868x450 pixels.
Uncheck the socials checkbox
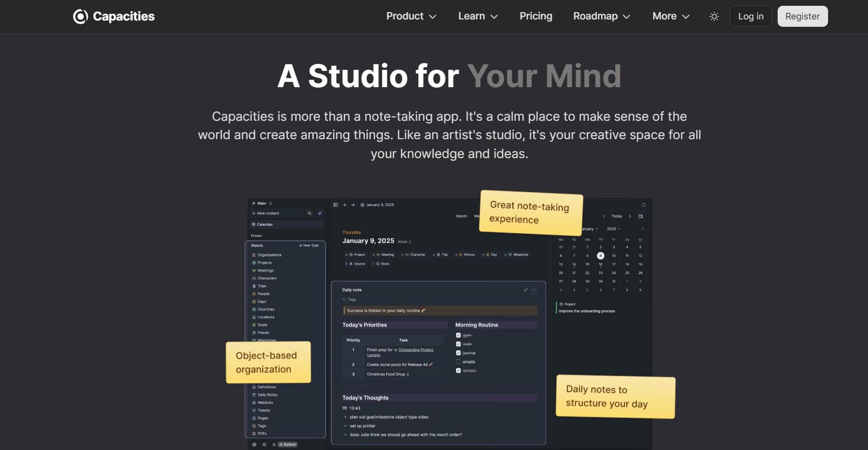coord(458,371)
